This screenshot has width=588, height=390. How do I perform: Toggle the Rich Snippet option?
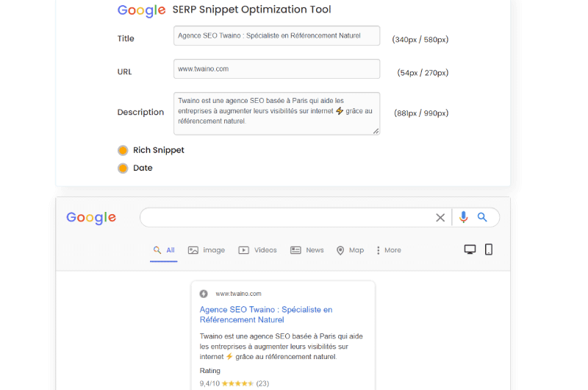point(123,150)
